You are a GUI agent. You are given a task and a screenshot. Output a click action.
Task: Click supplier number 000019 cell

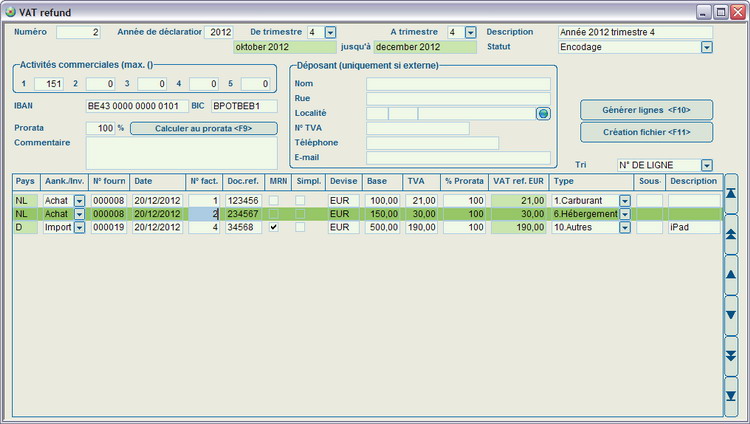tap(109, 227)
